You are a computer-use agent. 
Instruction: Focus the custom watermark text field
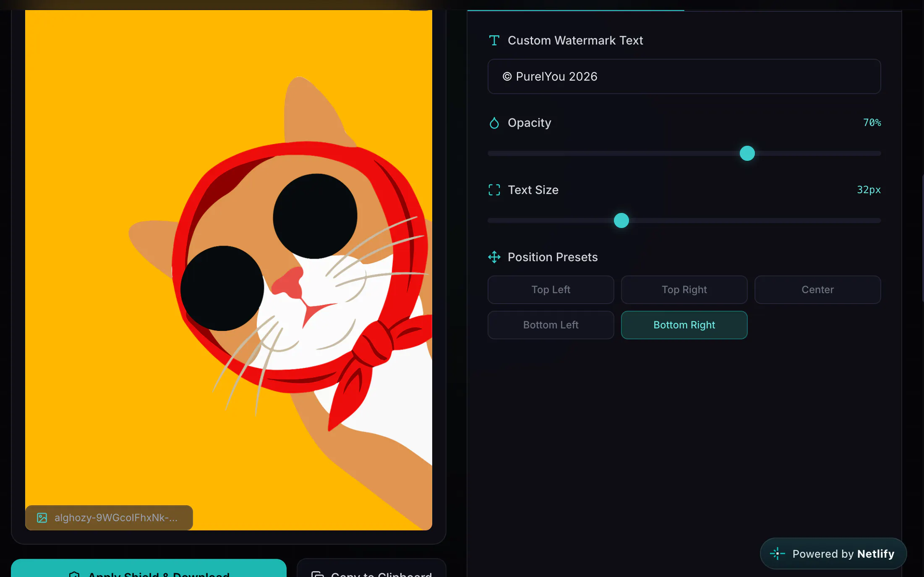point(684,76)
